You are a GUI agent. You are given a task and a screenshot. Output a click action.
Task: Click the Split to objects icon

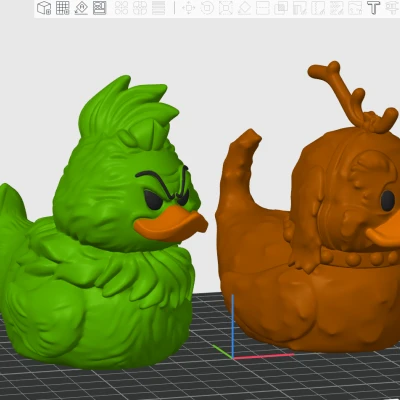121,8
